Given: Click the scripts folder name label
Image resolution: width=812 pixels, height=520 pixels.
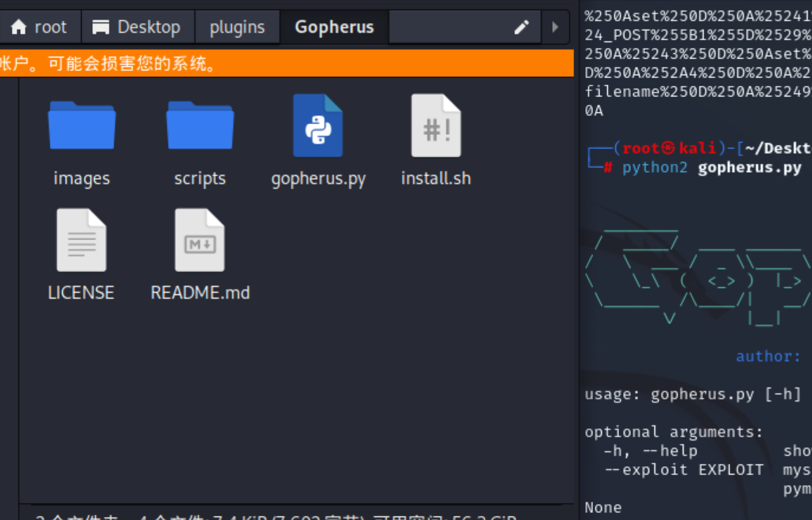Looking at the screenshot, I should click(x=200, y=178).
